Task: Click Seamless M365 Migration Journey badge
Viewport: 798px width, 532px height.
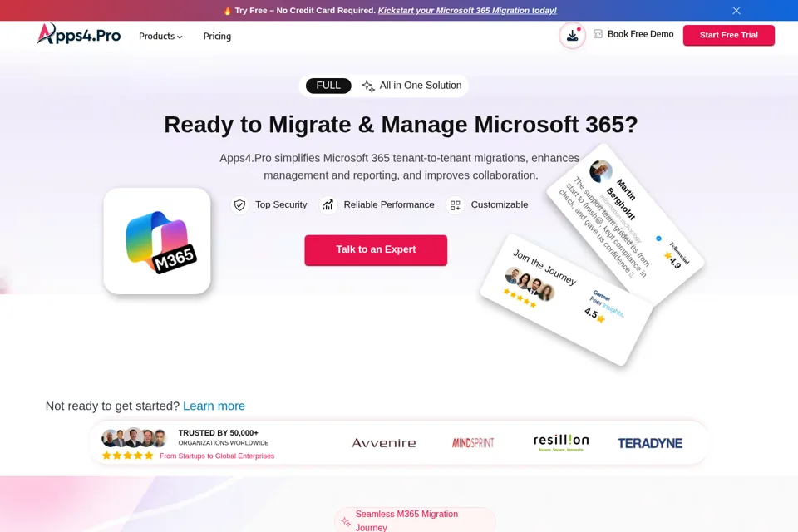Action: tap(415, 520)
